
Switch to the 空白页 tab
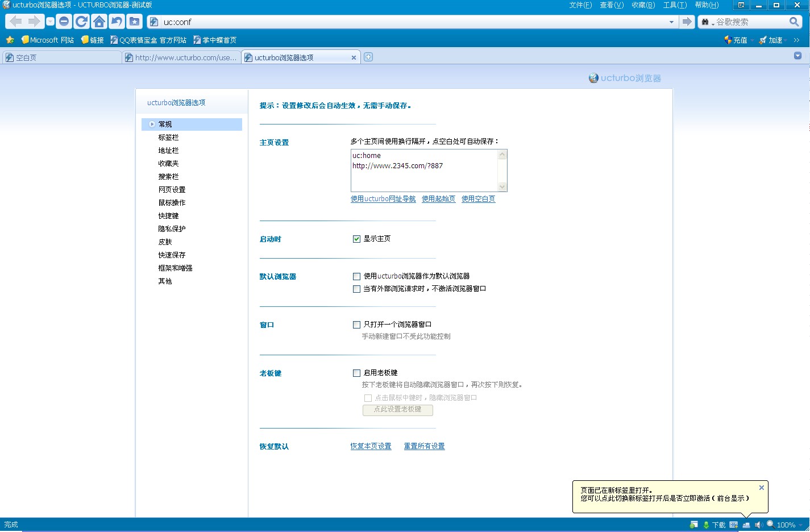pos(61,57)
